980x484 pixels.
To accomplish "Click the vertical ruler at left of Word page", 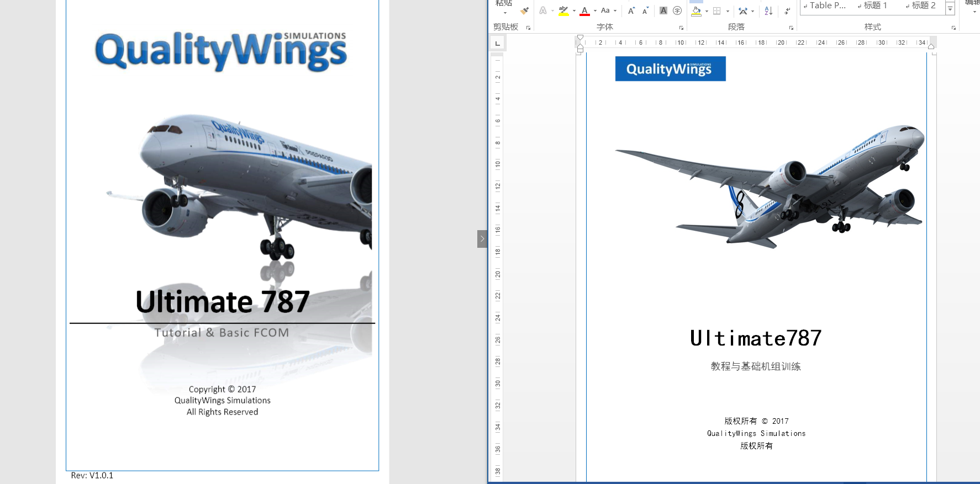I will pyautogui.click(x=497, y=267).
